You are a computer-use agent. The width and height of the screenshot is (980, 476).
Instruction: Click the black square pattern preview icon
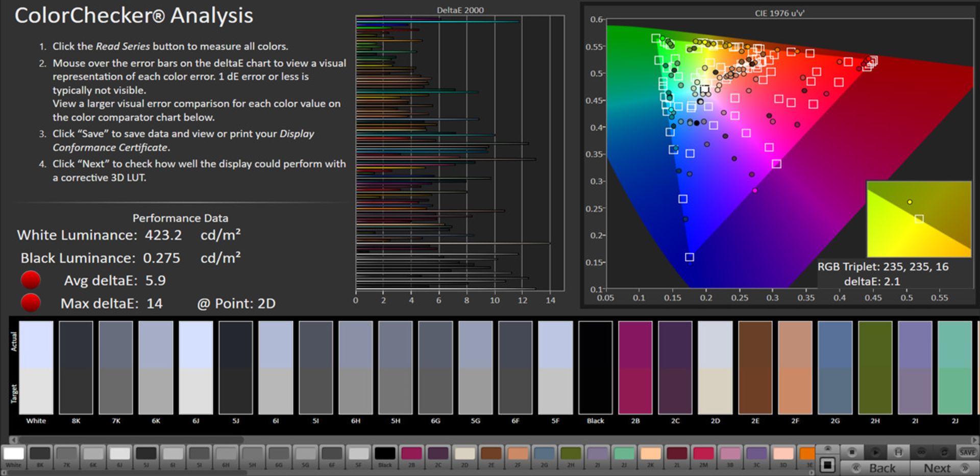pos(827,465)
